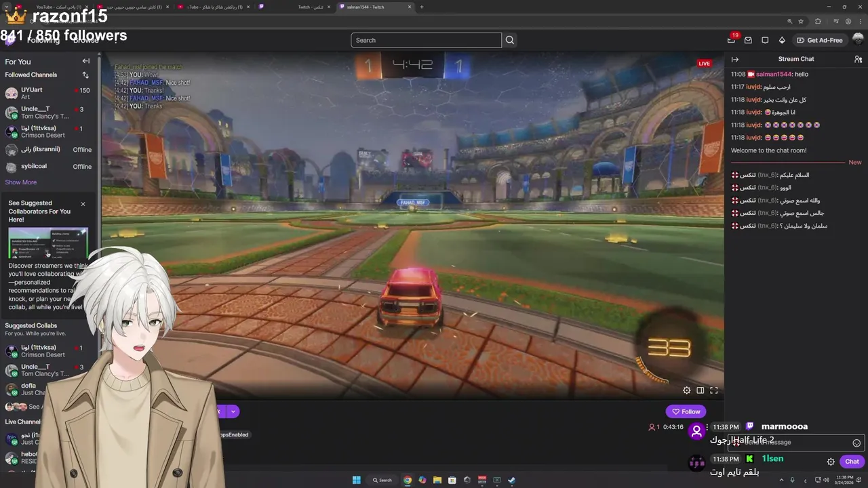This screenshot has width=868, height=488.
Task: Click salman1544 username in chat
Action: click(774, 74)
